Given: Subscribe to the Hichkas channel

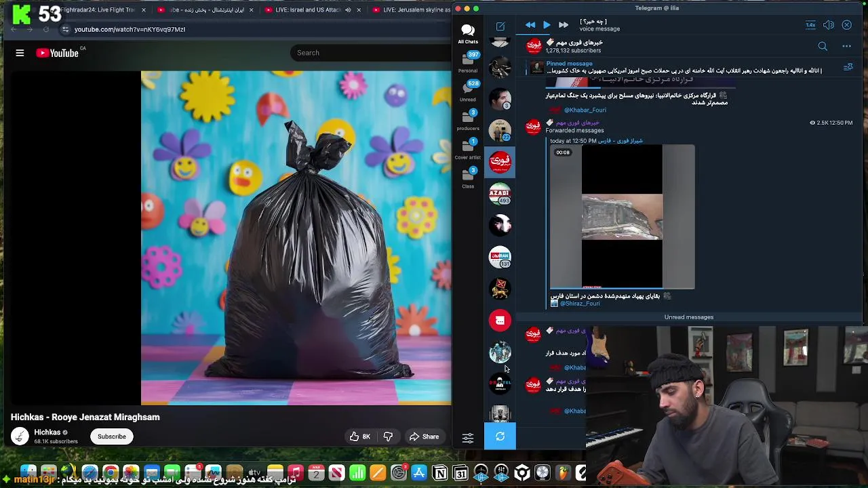Looking at the screenshot, I should click(x=112, y=436).
